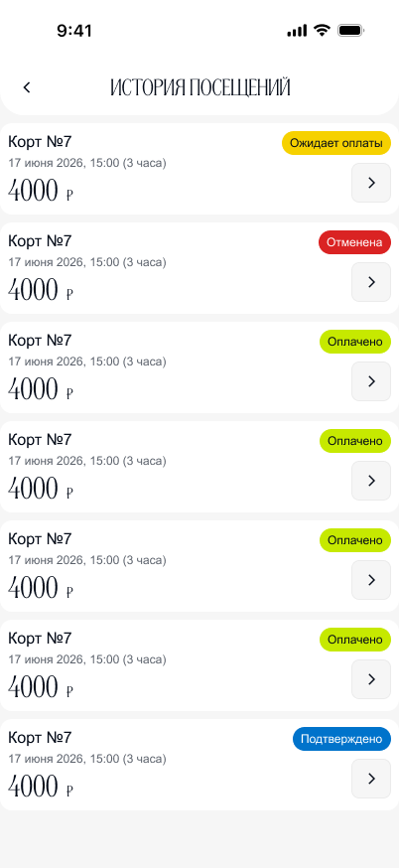
Task: Open details arrow for the cancelled booking
Action: click(x=371, y=282)
